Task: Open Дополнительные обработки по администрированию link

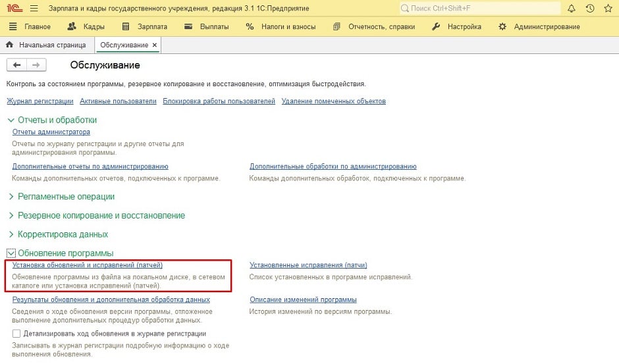Action: tap(333, 167)
